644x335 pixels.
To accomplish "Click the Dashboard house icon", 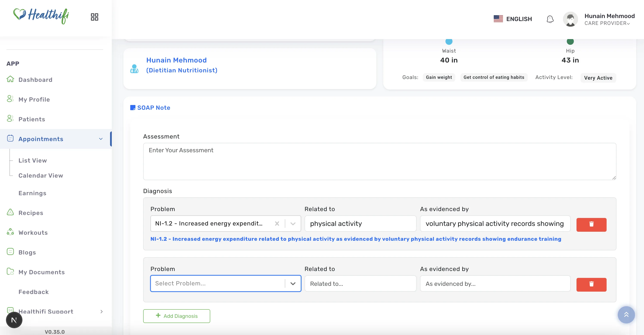I will click(x=10, y=79).
